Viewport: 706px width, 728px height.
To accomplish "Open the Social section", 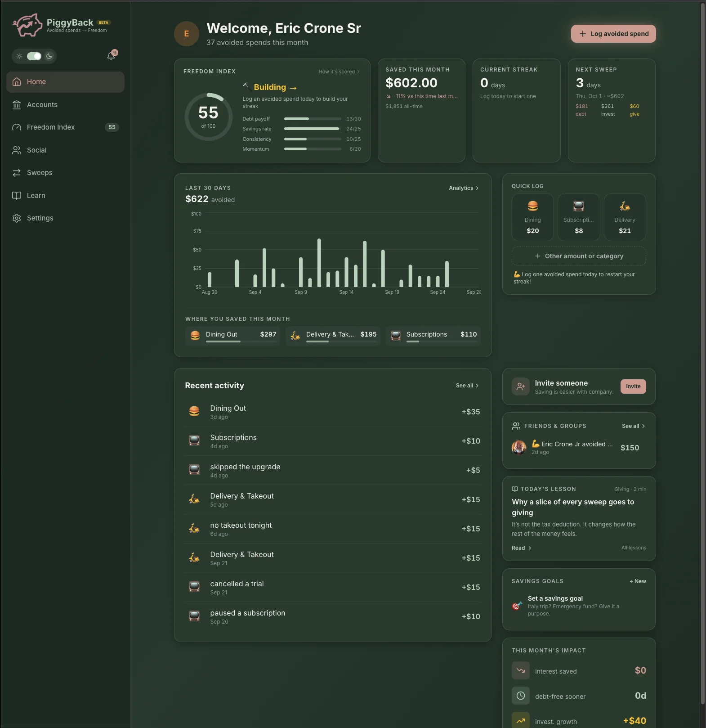I will coord(65,150).
